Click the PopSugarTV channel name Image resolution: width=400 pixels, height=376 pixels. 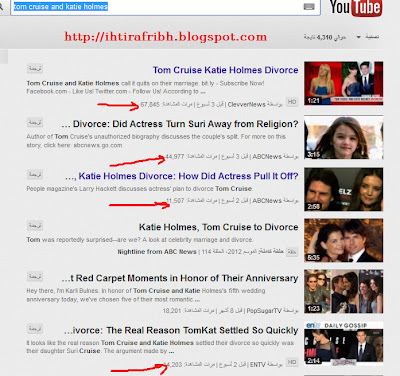(x=264, y=311)
